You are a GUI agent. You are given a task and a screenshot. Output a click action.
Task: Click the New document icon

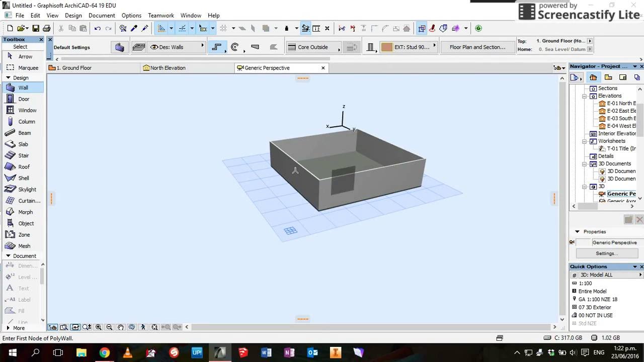pyautogui.click(x=10, y=28)
